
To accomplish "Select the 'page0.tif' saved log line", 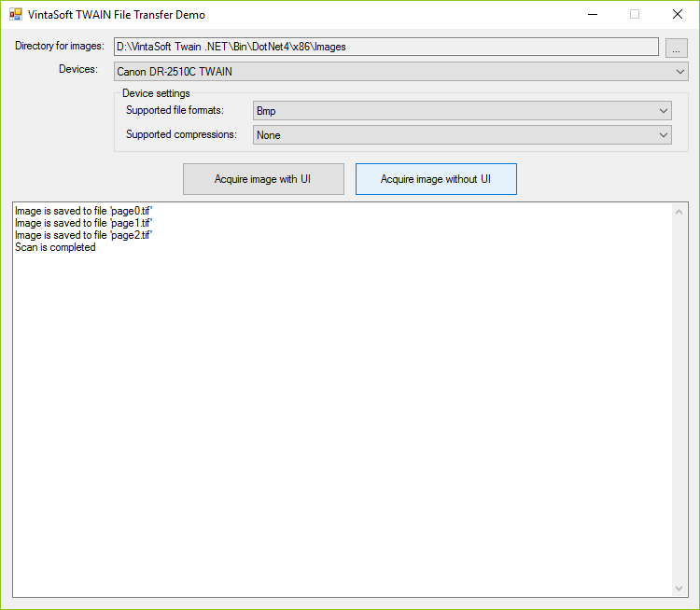I will coord(83,212).
